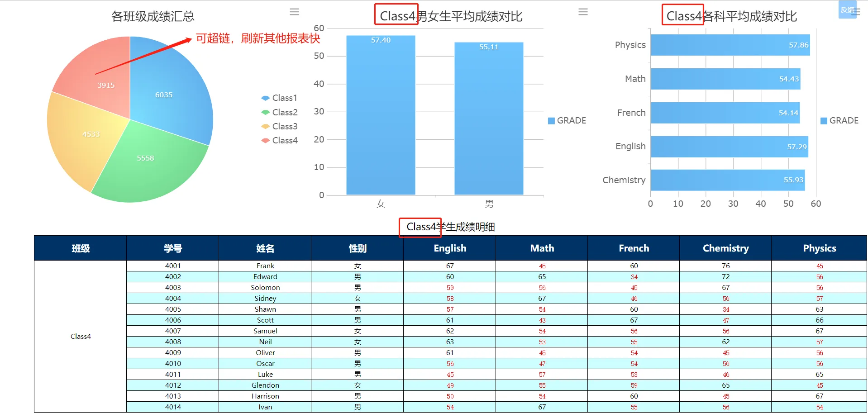Click the English column header
Image resolution: width=868 pixels, height=418 pixels.
tap(449, 248)
